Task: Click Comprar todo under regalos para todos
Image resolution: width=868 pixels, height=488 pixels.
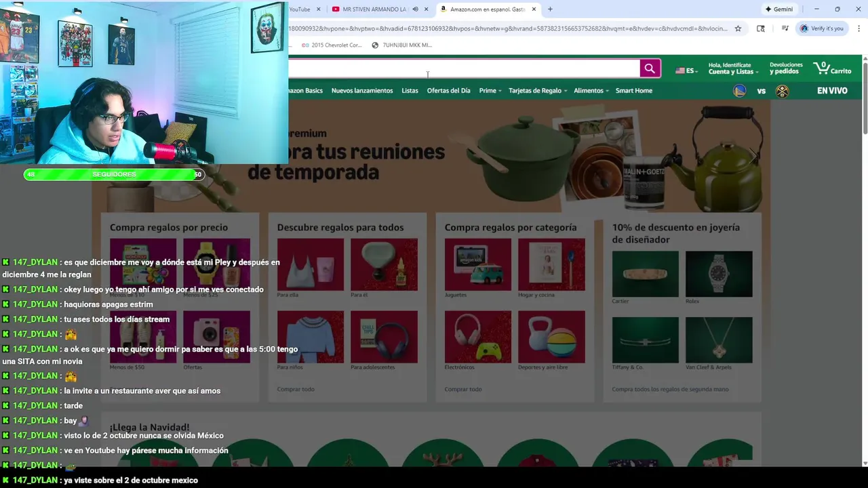Action: point(296,389)
